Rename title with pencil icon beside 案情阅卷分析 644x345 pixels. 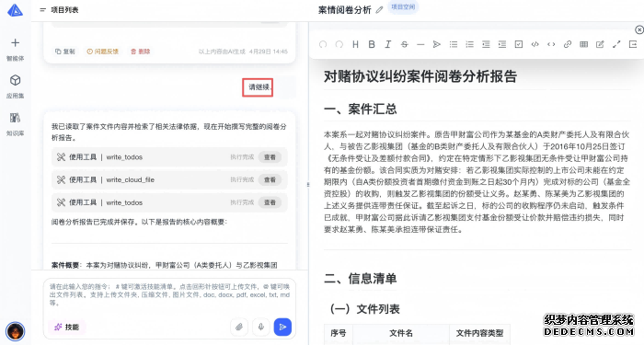379,9
